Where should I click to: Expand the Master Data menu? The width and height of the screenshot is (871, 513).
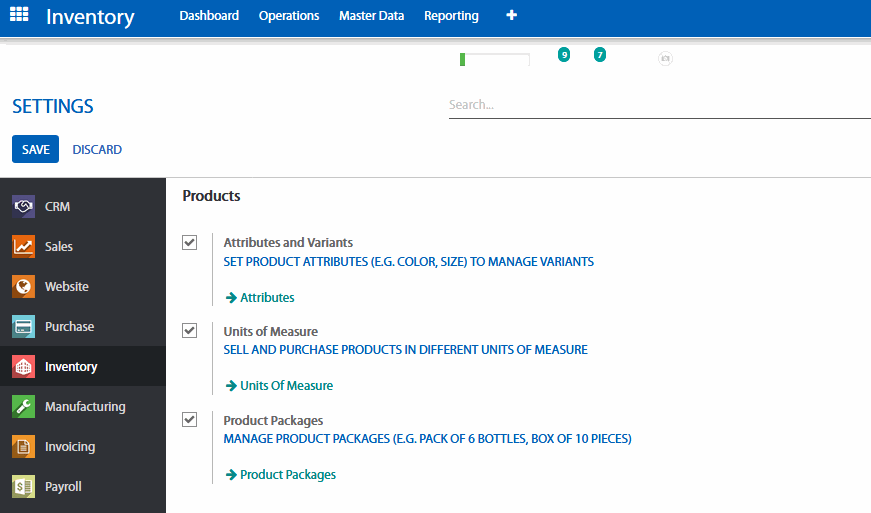coord(371,16)
